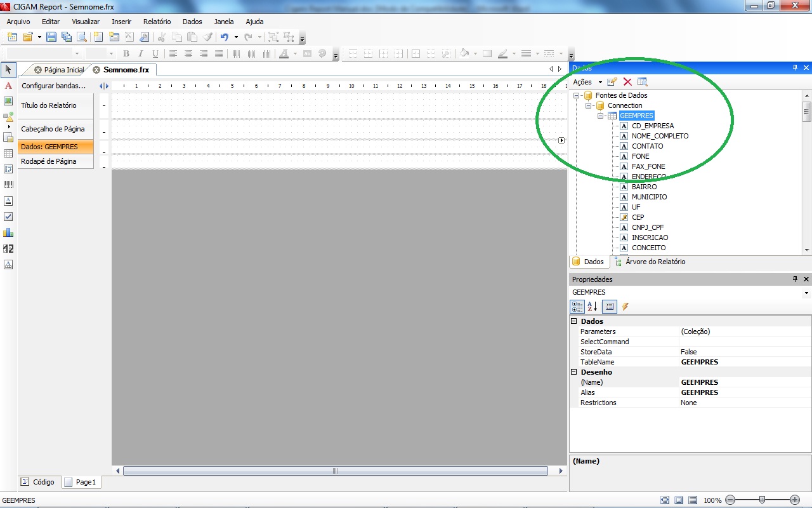The height and width of the screenshot is (508, 812).
Task: Collapse the Fontes de Dados node
Action: pyautogui.click(x=577, y=95)
